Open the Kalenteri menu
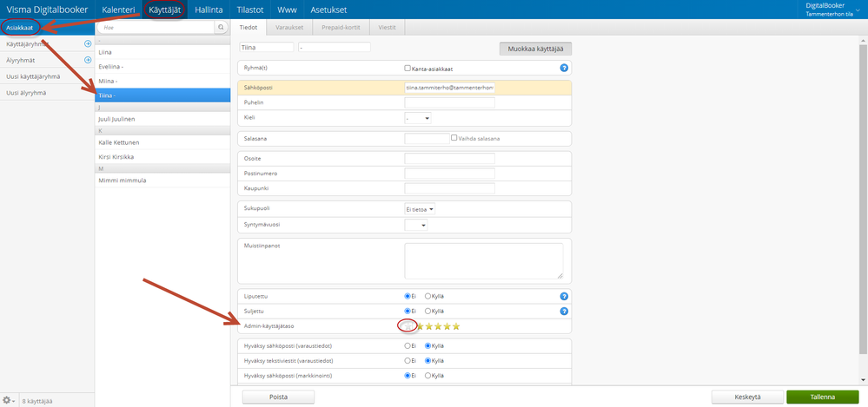Image resolution: width=868 pixels, height=407 pixels. tap(118, 10)
